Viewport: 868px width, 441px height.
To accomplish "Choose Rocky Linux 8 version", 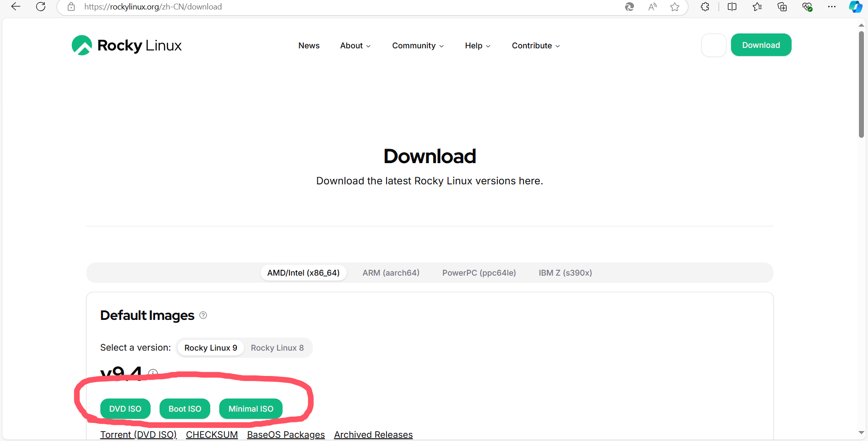I will [x=277, y=348].
